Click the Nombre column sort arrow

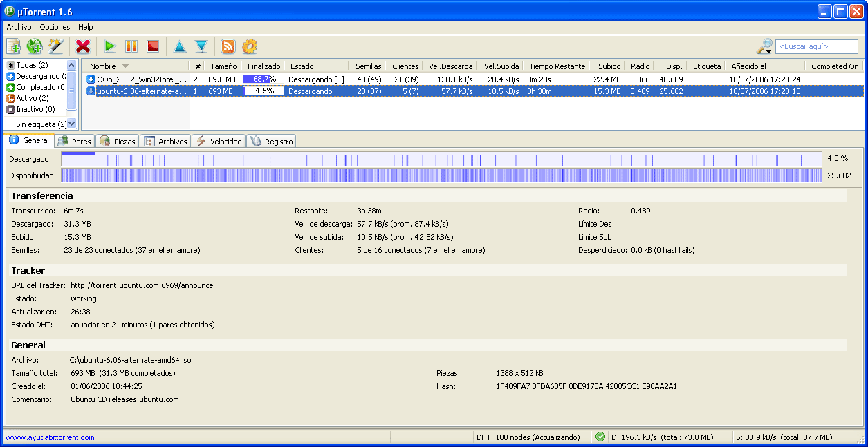(125, 66)
